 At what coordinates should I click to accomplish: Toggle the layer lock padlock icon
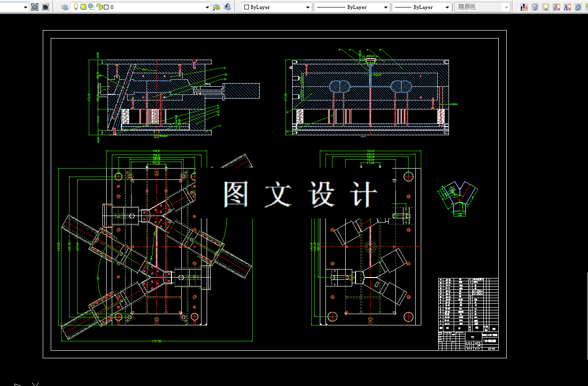[100, 7]
